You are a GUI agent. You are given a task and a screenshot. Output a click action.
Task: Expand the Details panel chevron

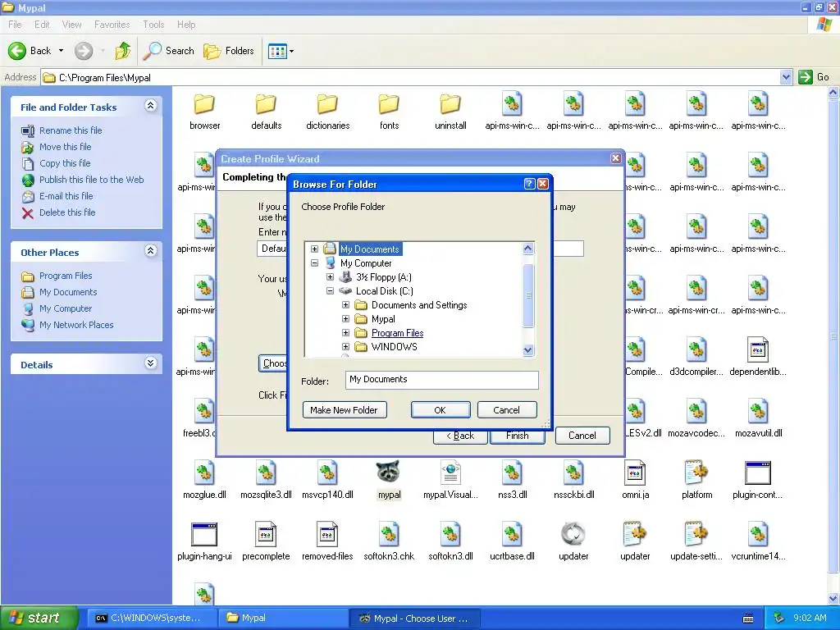coord(151,363)
